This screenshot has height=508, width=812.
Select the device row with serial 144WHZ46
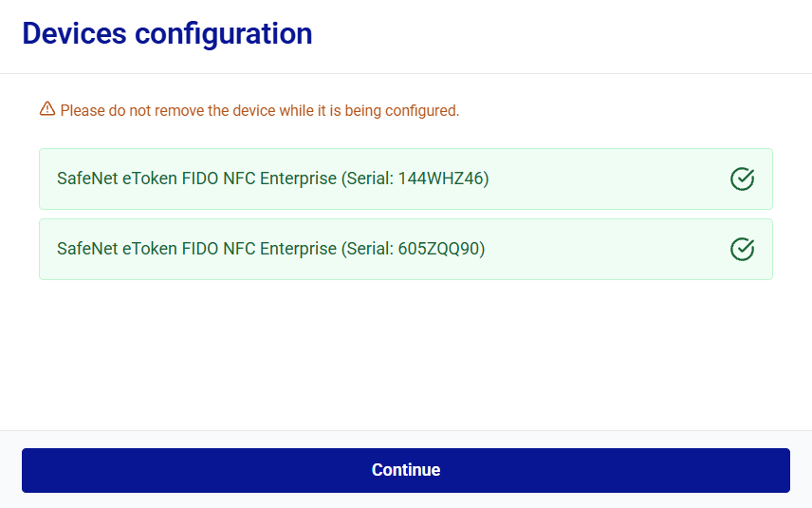[406, 179]
